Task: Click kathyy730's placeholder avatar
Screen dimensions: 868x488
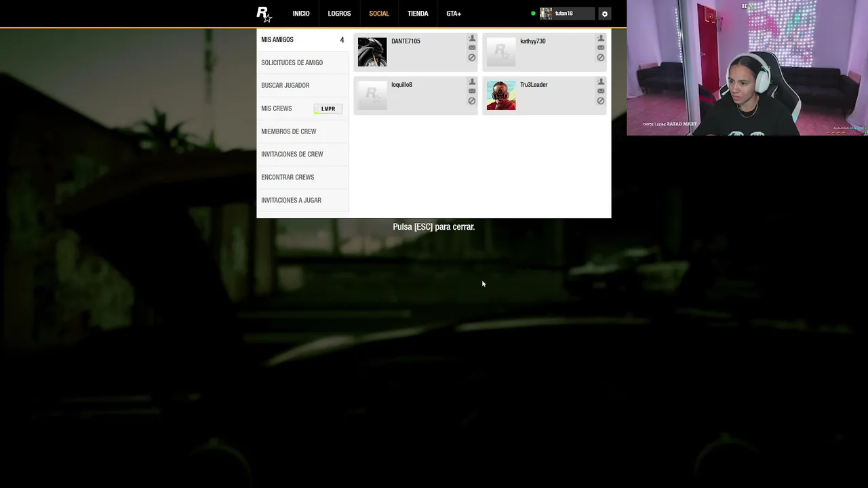Action: click(501, 52)
